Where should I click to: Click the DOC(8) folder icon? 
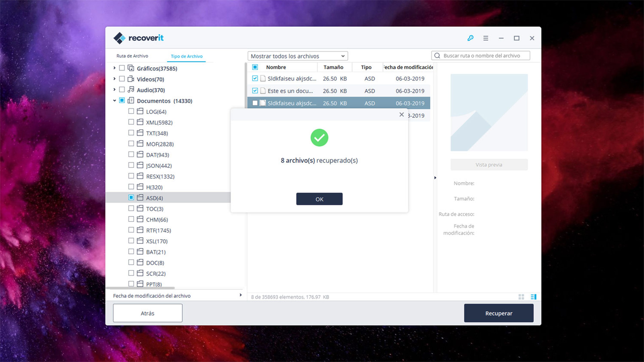140,262
